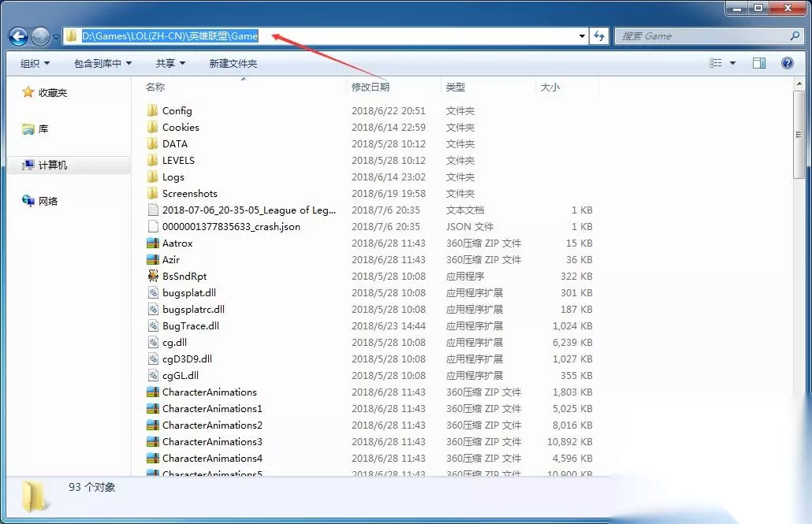The image size is (812, 524).
Task: Sort by the 类型 column header
Action: [x=456, y=87]
